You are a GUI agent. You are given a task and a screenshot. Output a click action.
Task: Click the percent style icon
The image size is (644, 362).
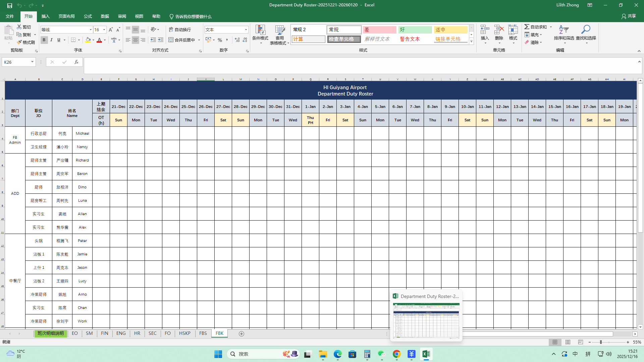(x=220, y=40)
